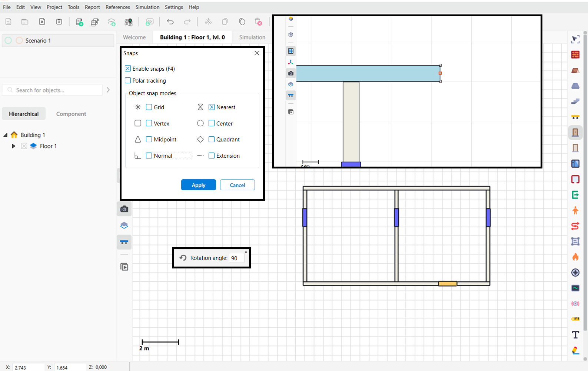The width and height of the screenshot is (588, 371).
Task: Disable the Enable snaps (F4) checkbox
Action: (128, 68)
